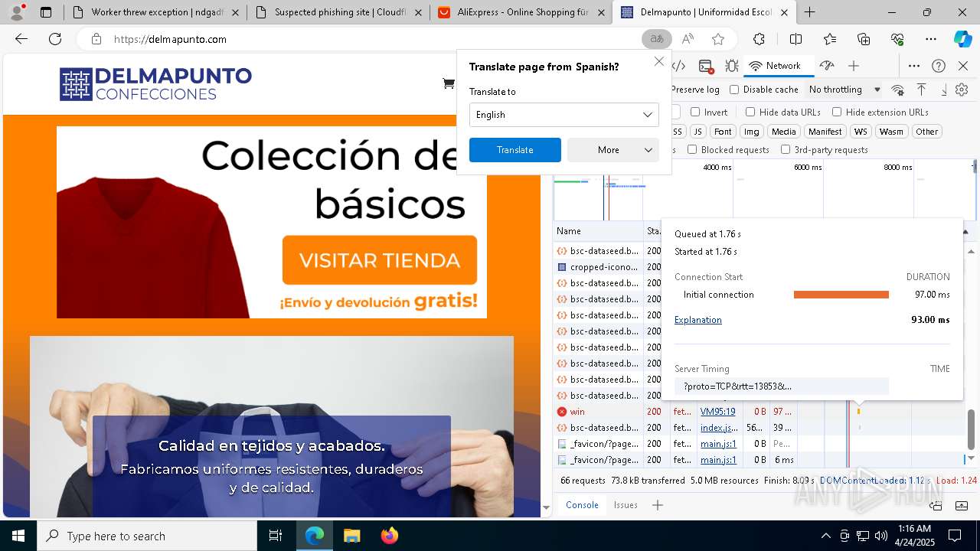The height and width of the screenshot is (551, 980).
Task: Switch to the AliExpress browser tab
Action: point(521,12)
